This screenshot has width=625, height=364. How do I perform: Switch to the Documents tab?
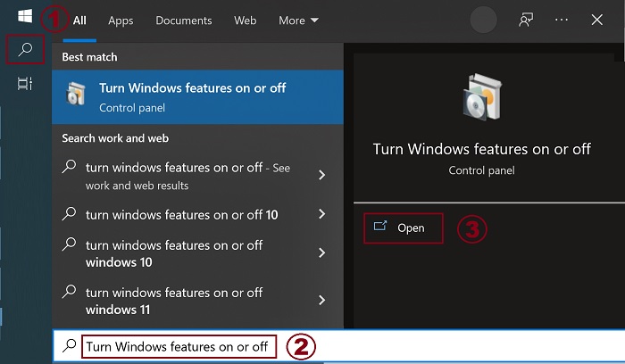pyautogui.click(x=183, y=20)
